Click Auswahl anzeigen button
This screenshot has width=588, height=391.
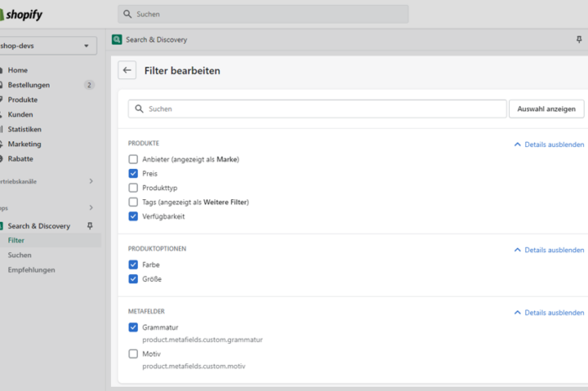tap(546, 108)
